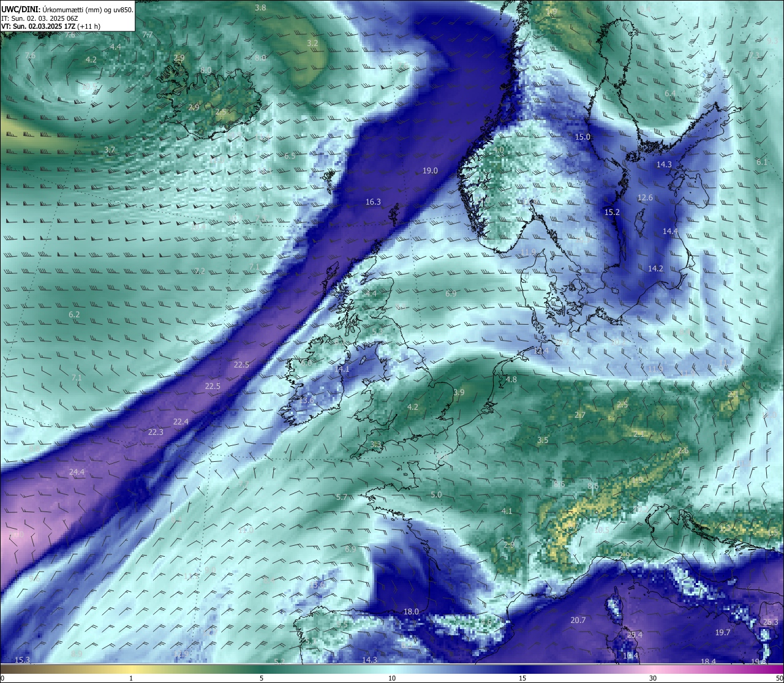Click the 2.7 value over Germany
Screen dimensions: 784x683
coord(580,415)
